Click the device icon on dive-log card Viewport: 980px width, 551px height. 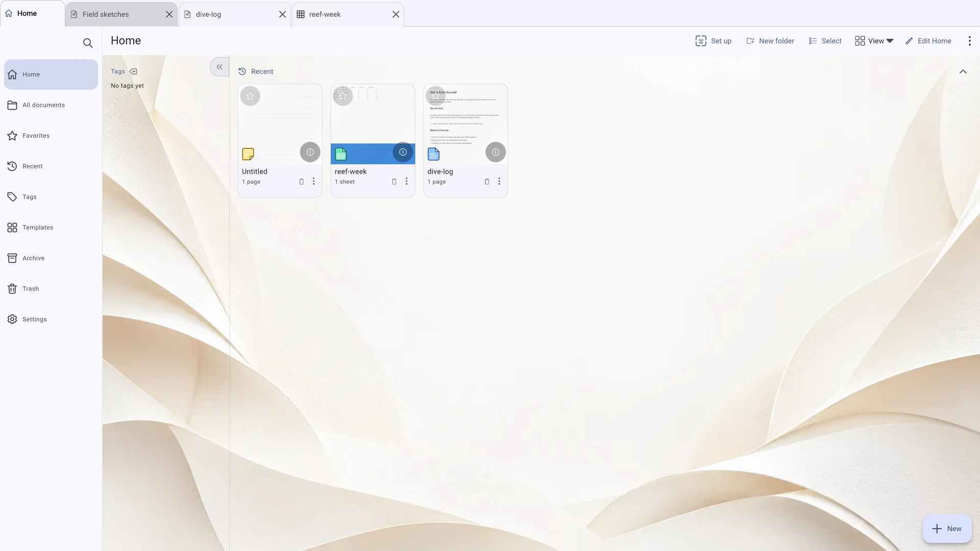(x=487, y=182)
